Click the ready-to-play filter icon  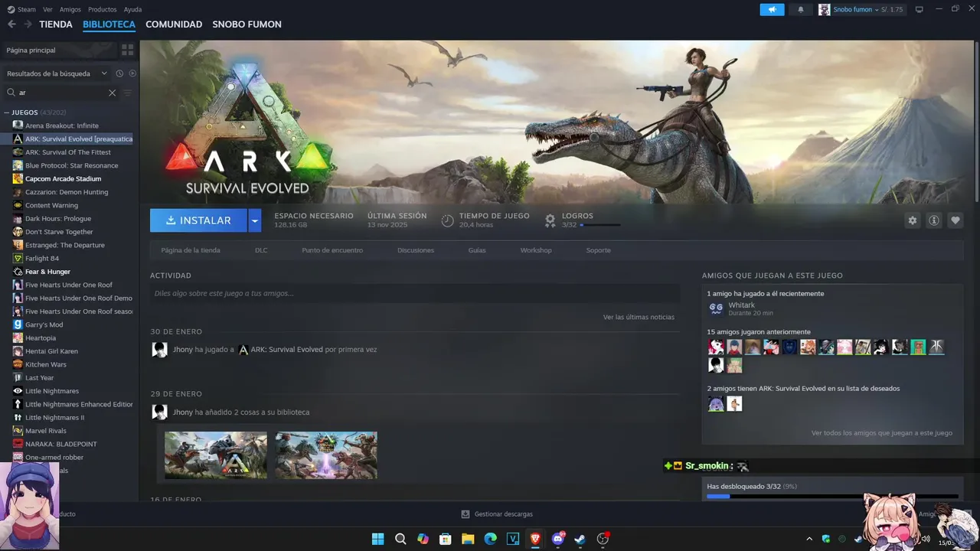coord(132,73)
